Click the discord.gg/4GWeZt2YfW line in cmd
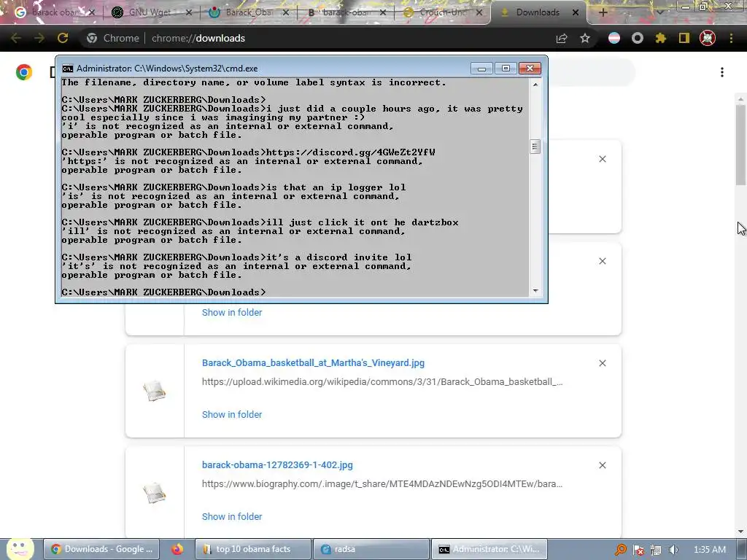 [248, 152]
